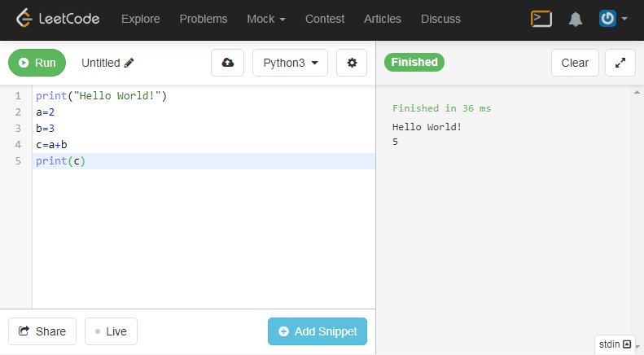Open the Contest page
Screen dimensions: 644x355
325,19
